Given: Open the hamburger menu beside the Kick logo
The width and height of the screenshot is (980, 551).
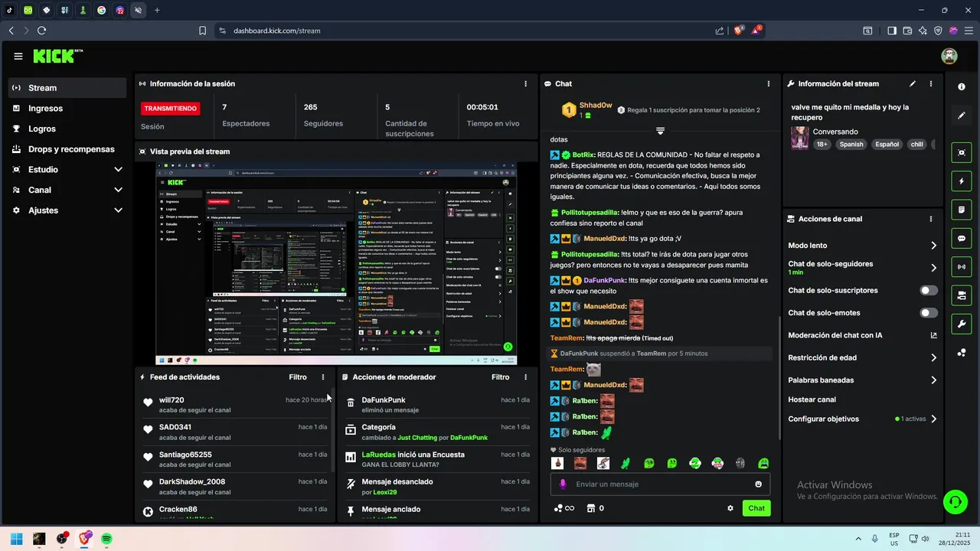Looking at the screenshot, I should [18, 56].
